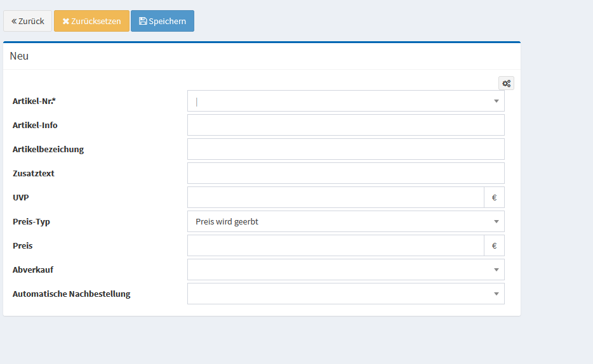Click the Neu panel heading
The width and height of the screenshot is (593, 364).
(x=19, y=56)
